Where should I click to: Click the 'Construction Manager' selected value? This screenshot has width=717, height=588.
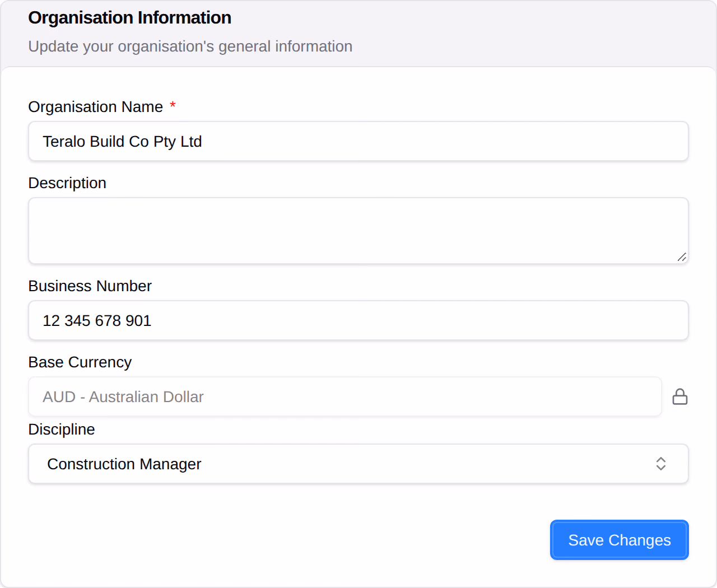pos(124,464)
